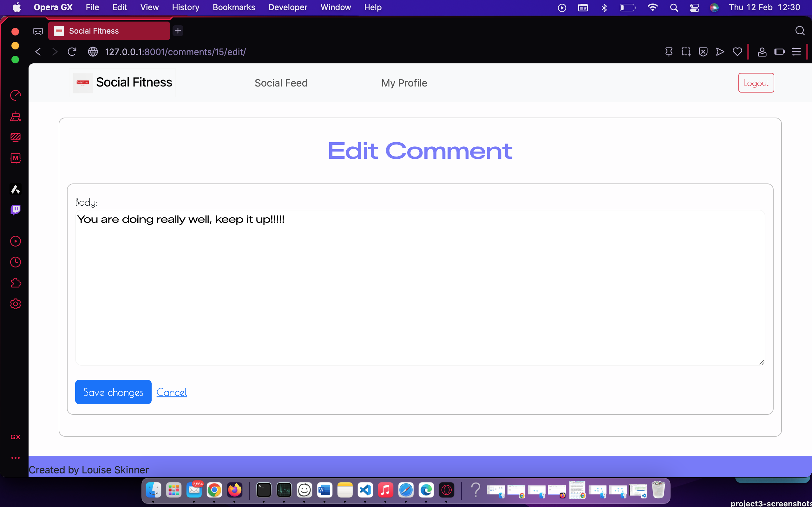Open History using the clock icon

tap(16, 262)
